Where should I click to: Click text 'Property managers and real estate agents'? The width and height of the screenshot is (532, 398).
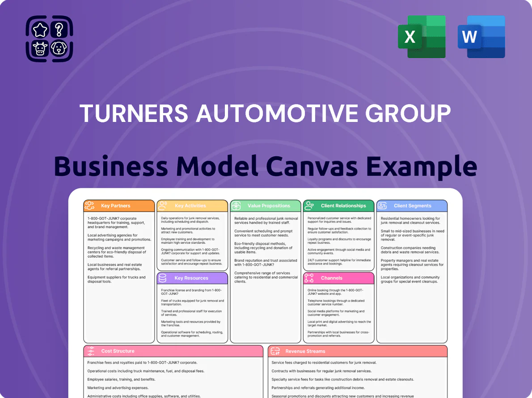(x=412, y=265)
